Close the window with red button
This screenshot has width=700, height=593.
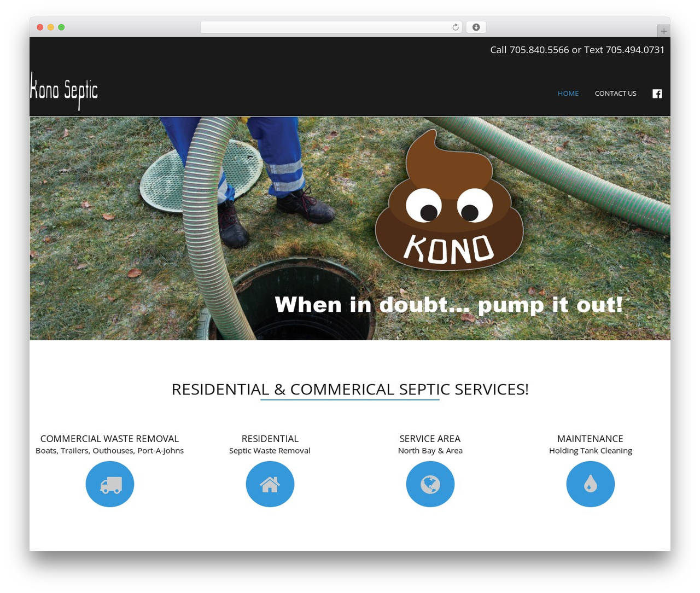40,27
